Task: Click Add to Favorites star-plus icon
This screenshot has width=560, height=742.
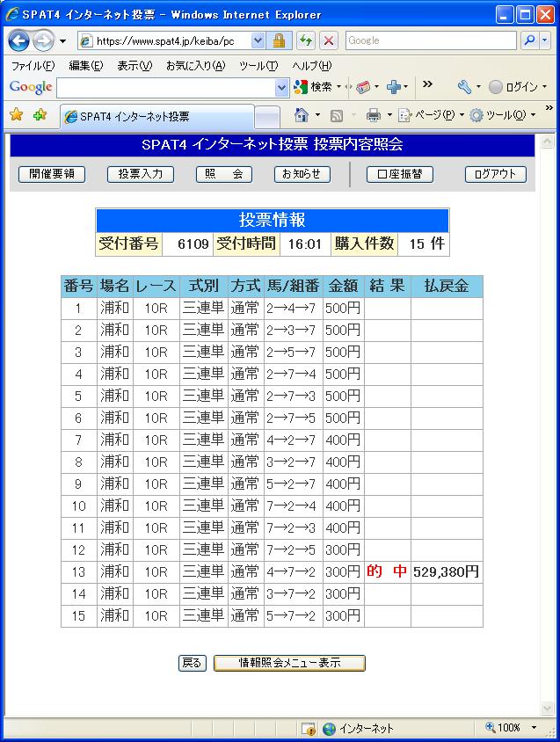Action: coord(40,114)
